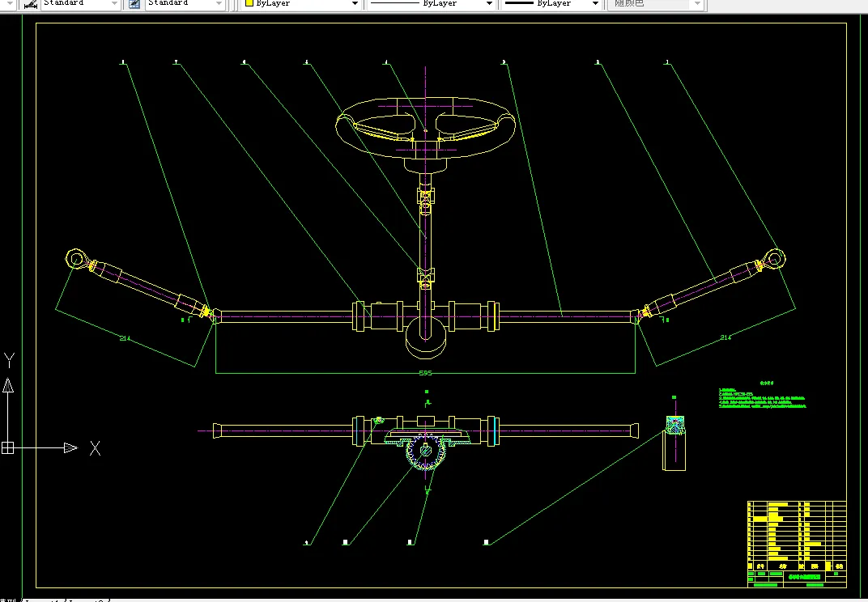
Task: Select the 595 dimension text
Action: 425,373
